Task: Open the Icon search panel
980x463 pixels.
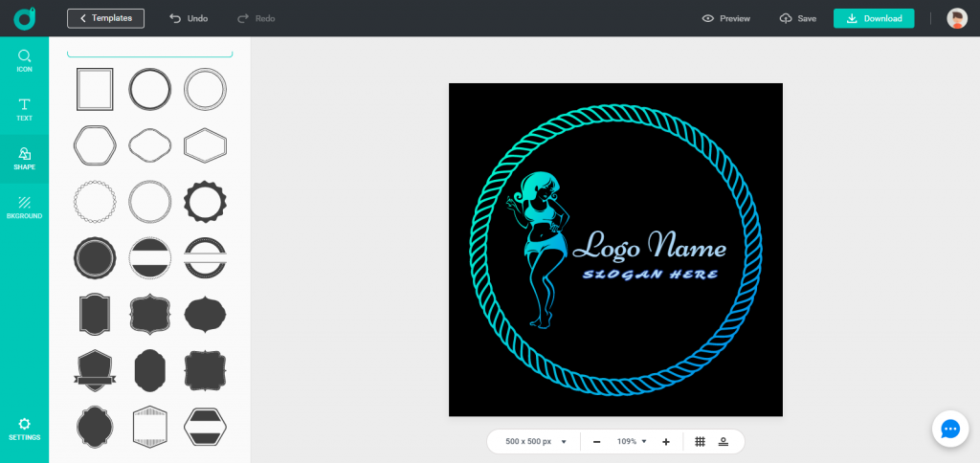Action: tap(24, 61)
